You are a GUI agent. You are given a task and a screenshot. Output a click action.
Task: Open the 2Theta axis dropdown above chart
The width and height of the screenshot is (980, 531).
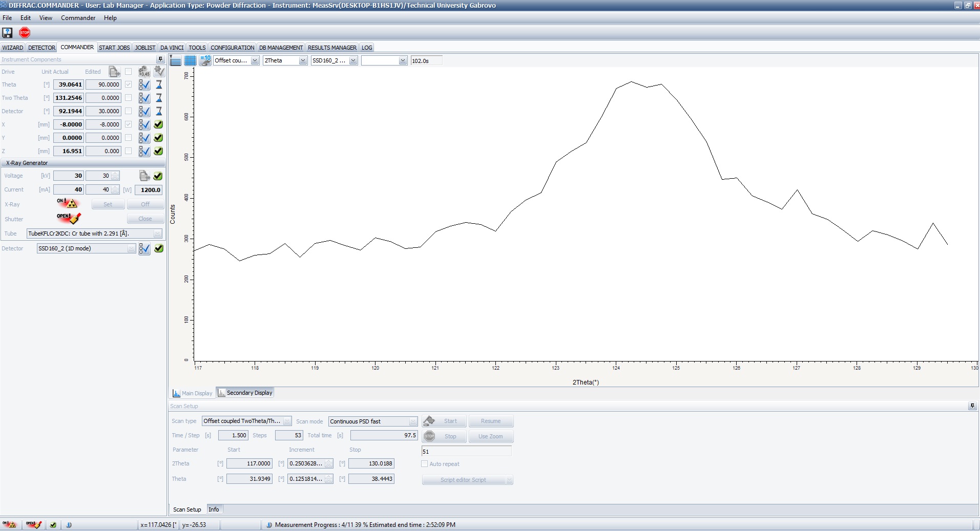click(303, 60)
